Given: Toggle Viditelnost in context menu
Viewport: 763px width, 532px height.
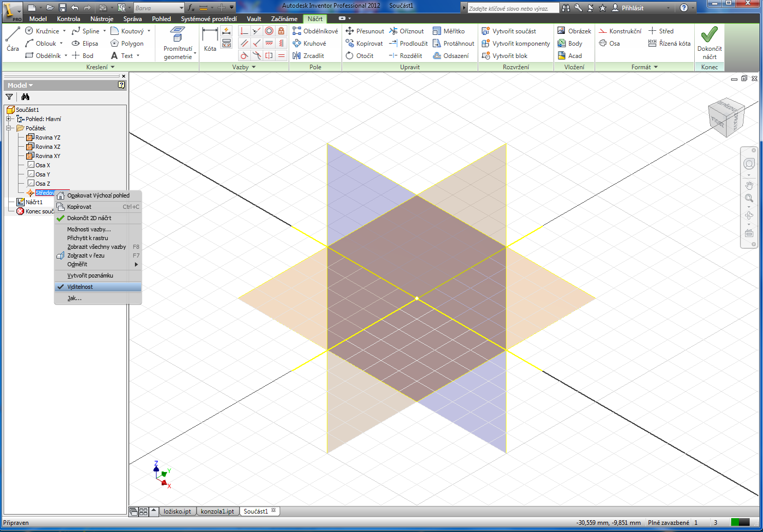Looking at the screenshot, I should click(98, 287).
